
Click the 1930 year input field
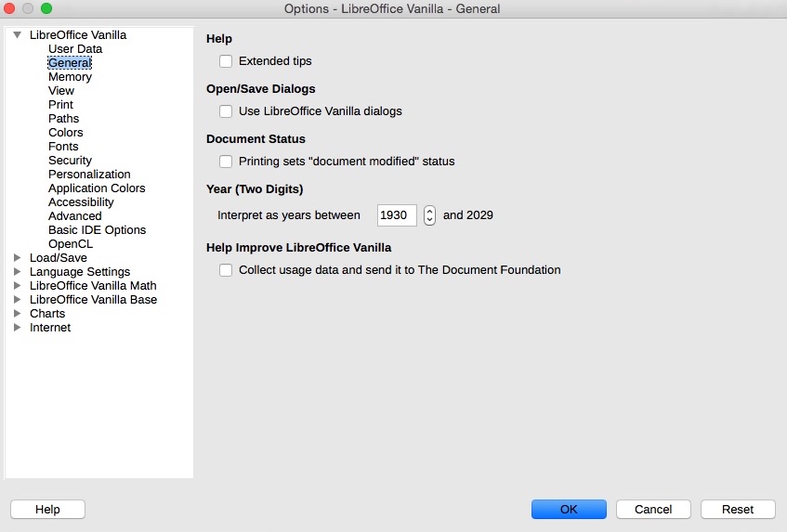[x=397, y=215]
